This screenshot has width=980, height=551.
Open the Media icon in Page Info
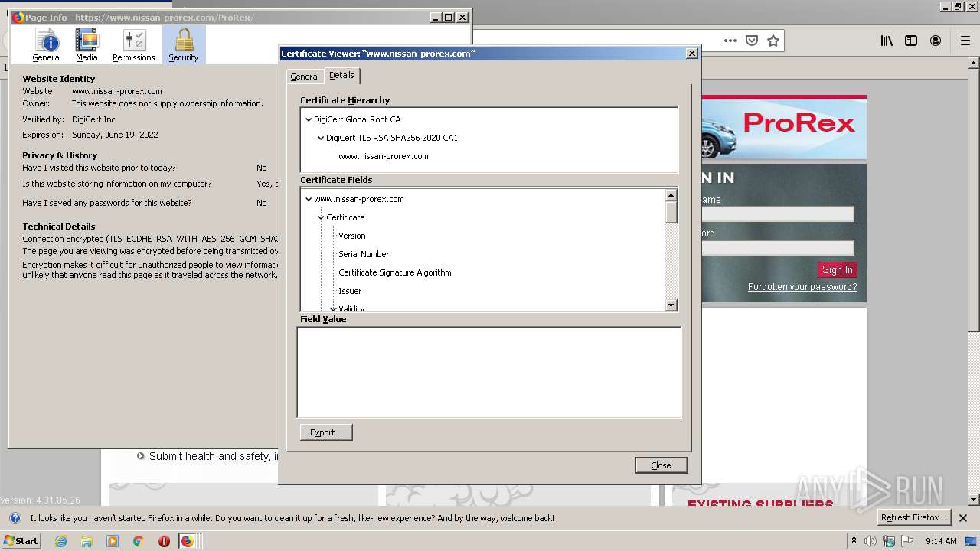click(x=87, y=45)
